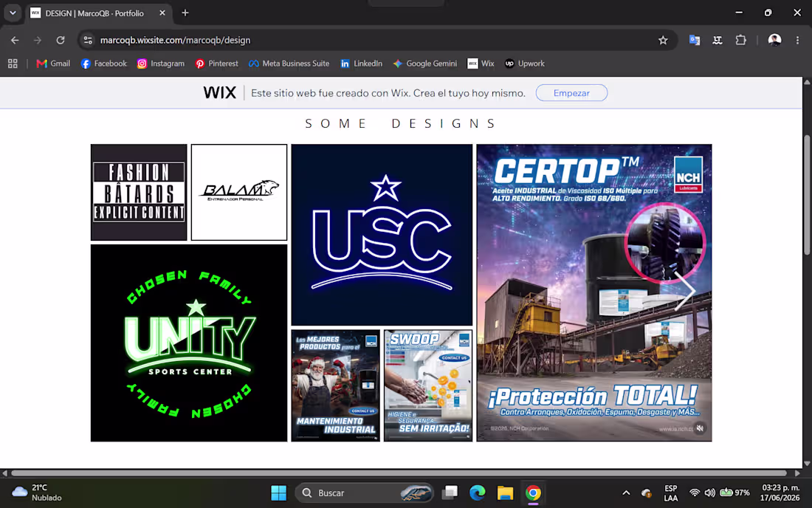Click the WIX logo in banner
Screen dimensions: 812x508
coord(219,93)
